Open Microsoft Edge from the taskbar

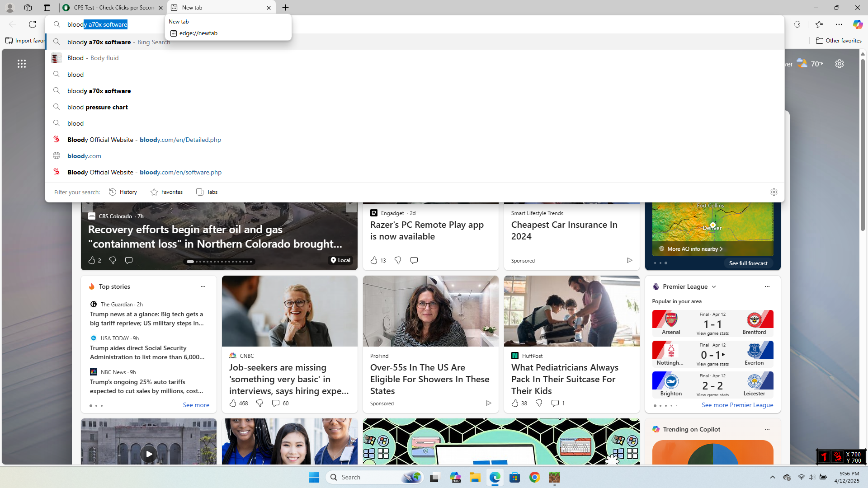point(495,477)
